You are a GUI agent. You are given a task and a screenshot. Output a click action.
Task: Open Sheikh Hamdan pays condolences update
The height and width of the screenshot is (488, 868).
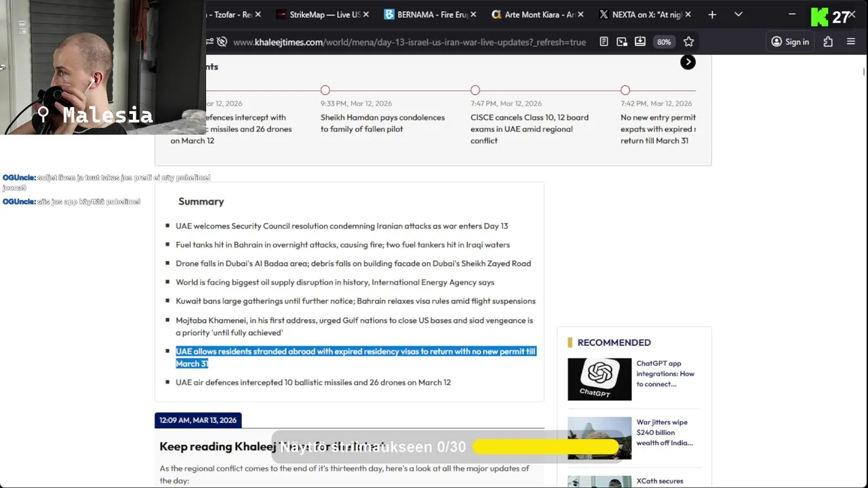click(382, 123)
